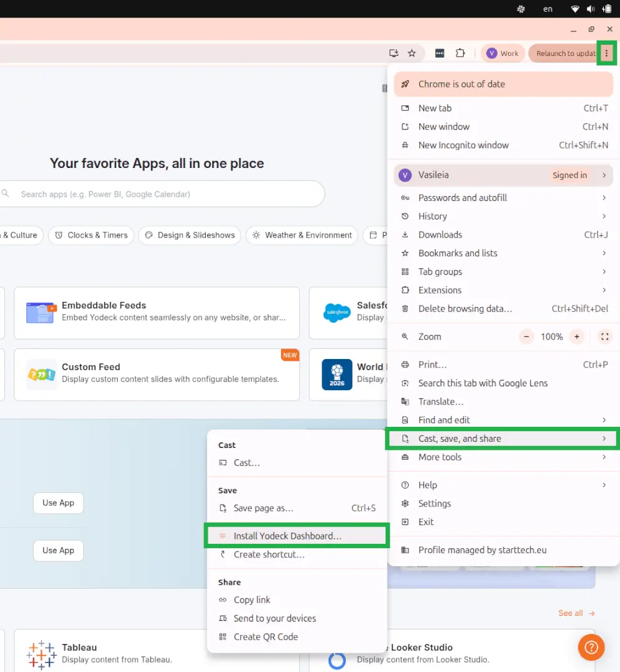Select New window menu entry

[x=503, y=126]
